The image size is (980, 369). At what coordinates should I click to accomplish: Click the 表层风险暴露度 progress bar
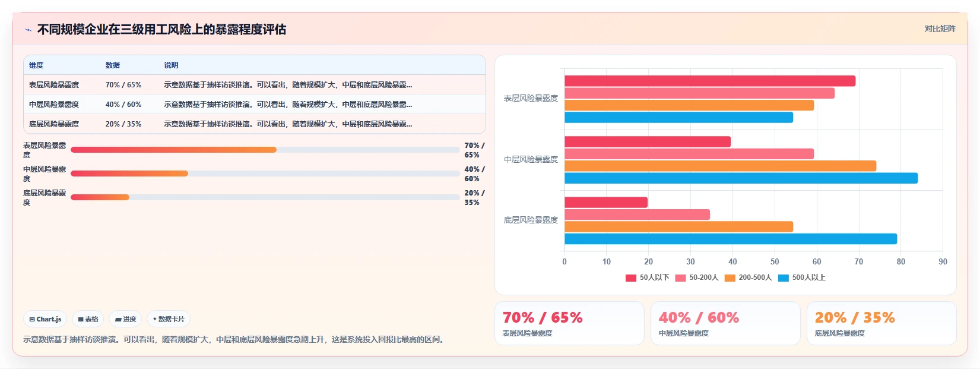coord(265,150)
